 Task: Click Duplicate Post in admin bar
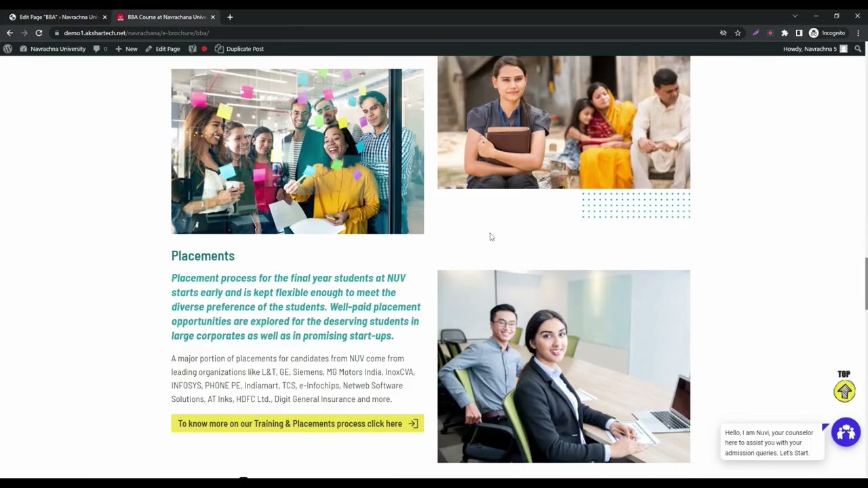239,49
